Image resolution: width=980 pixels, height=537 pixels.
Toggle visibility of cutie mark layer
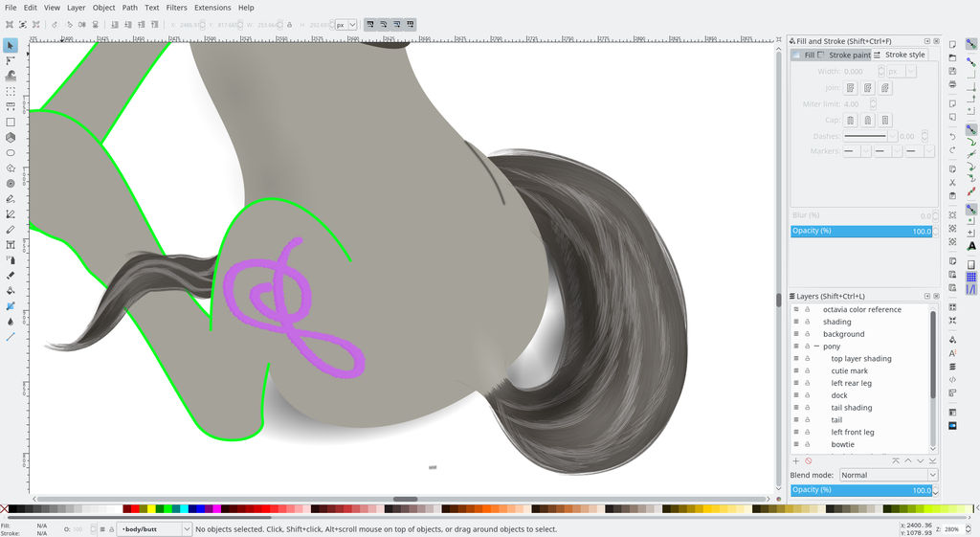tap(796, 370)
